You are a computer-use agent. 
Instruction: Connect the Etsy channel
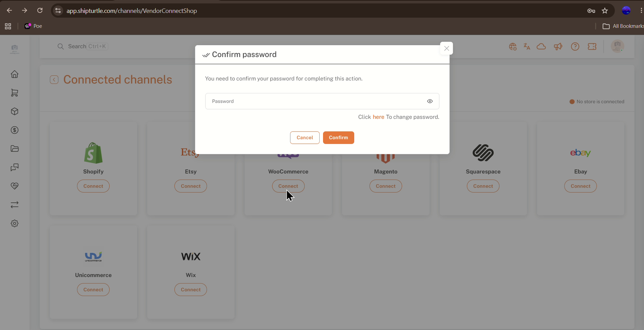(191, 186)
